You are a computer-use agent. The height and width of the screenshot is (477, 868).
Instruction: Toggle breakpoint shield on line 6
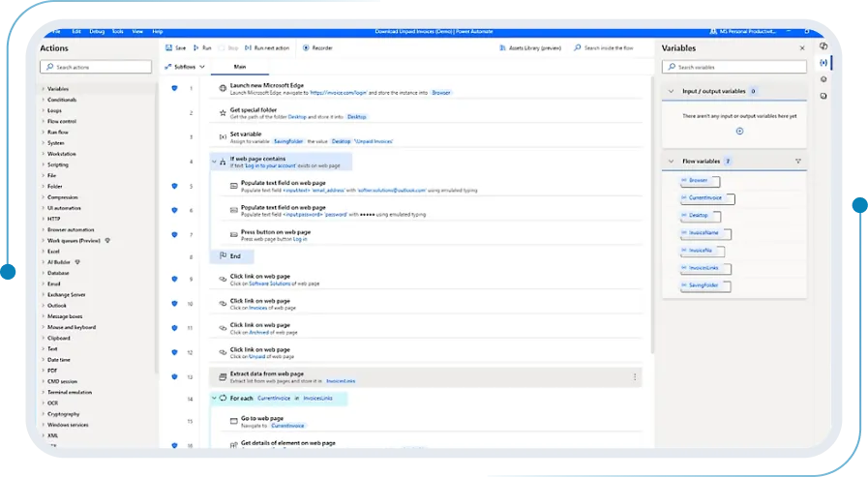tap(174, 210)
